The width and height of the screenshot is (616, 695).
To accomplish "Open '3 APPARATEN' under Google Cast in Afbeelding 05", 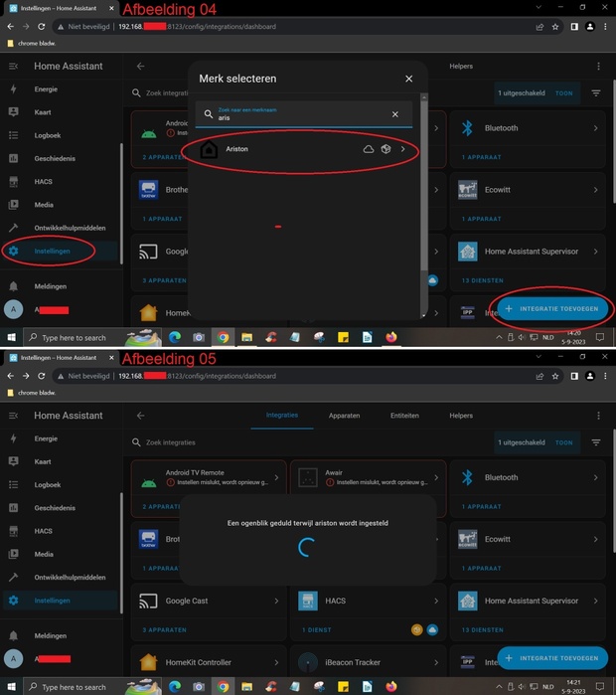I will 164,629.
